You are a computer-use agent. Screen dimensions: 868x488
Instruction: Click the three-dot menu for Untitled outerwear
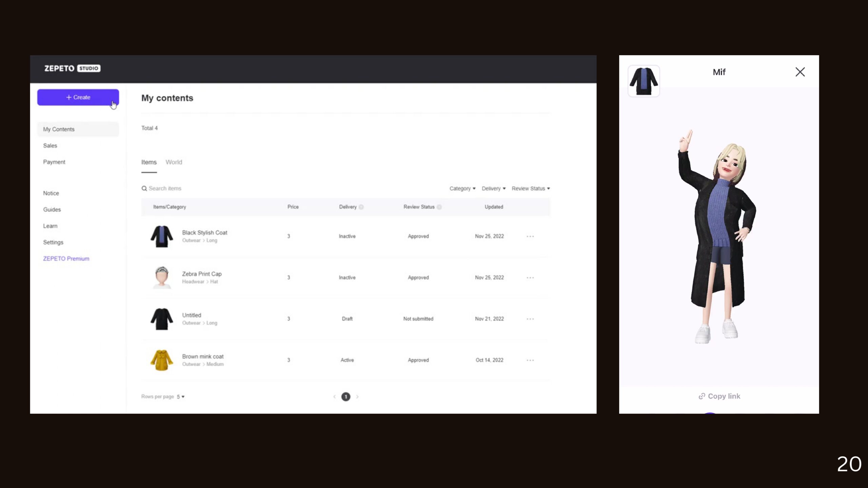(530, 318)
